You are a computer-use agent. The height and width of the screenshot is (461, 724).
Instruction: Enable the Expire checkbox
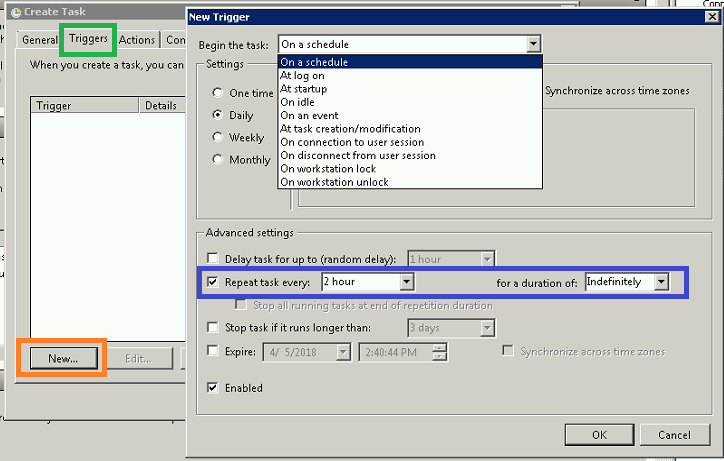click(213, 351)
